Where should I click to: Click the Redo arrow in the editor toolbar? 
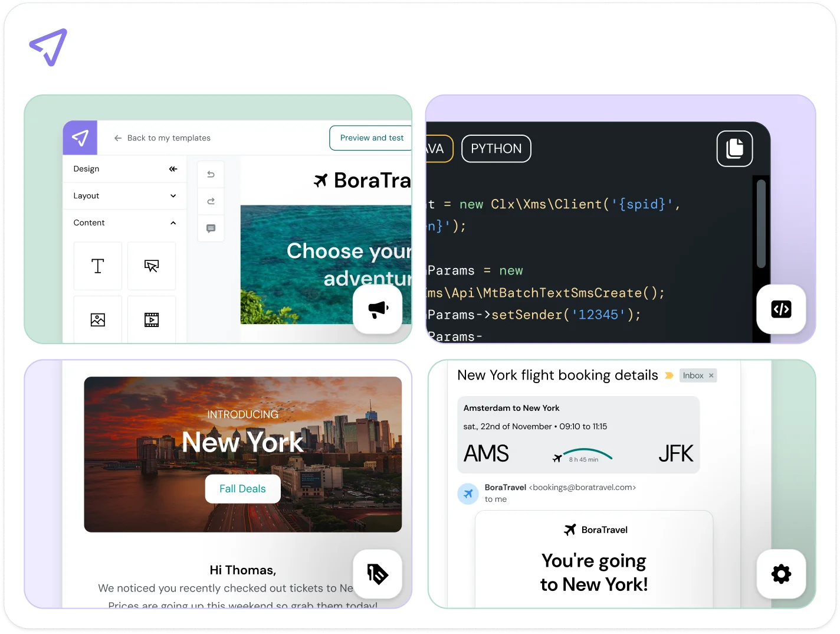[211, 201]
